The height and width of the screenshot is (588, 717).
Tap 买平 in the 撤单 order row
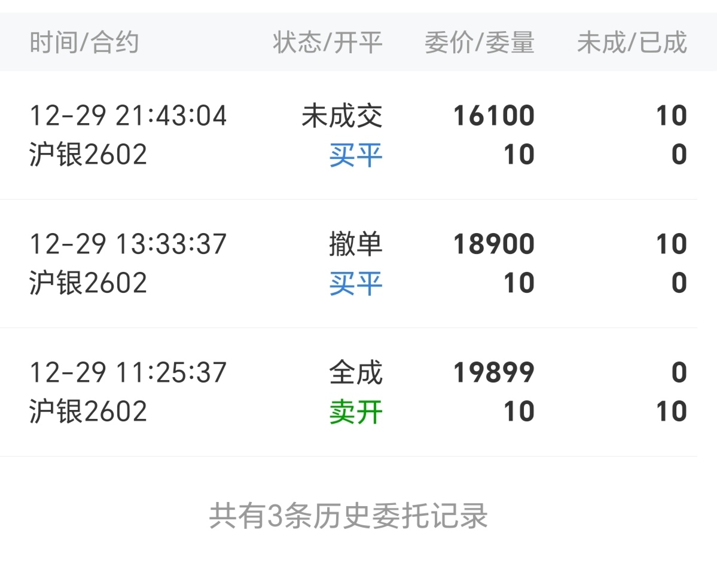356,283
